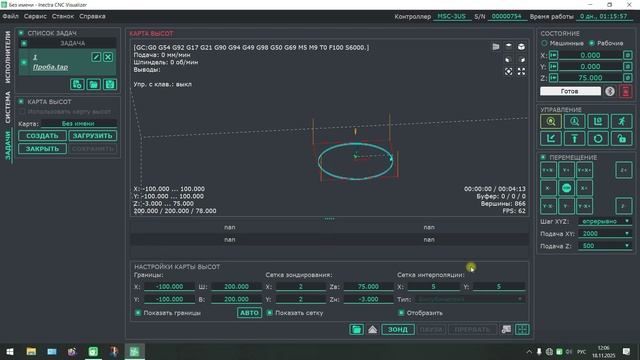The width and height of the screenshot is (640, 360).
Task: Click the ЗАКРЫТЬ height map button
Action: click(42, 149)
